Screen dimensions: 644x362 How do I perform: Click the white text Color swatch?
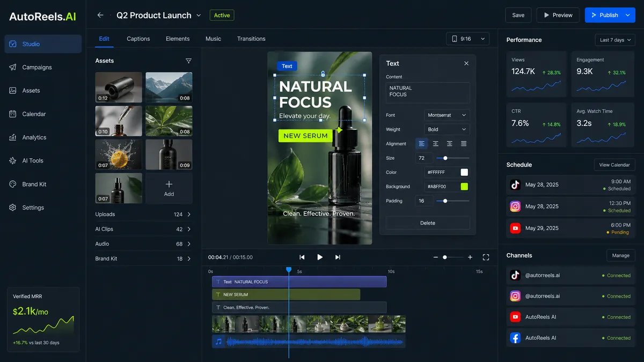point(464,172)
